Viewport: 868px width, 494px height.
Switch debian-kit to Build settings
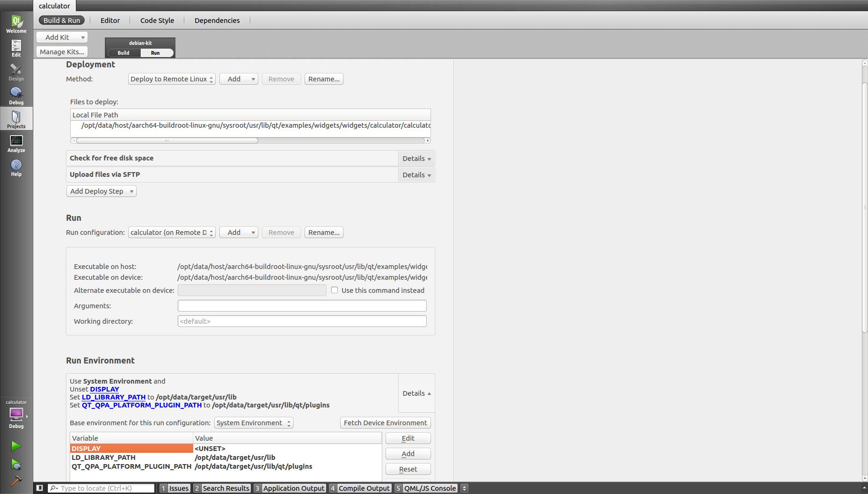[124, 53]
